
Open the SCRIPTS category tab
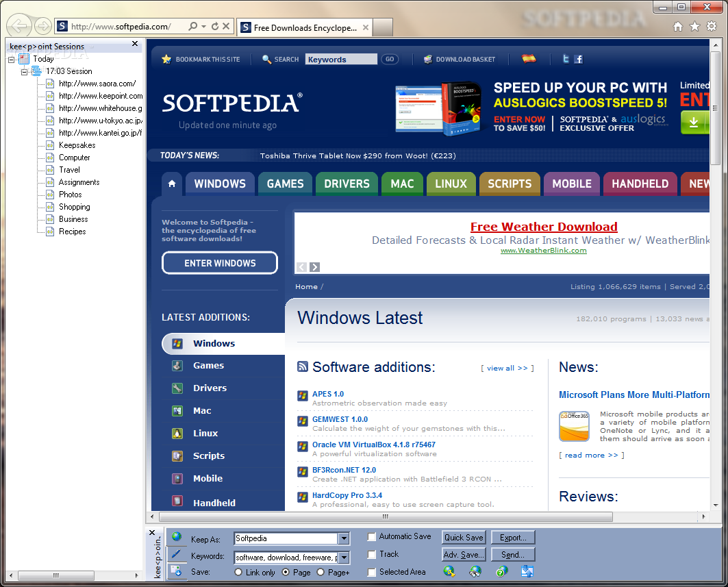coord(510,184)
